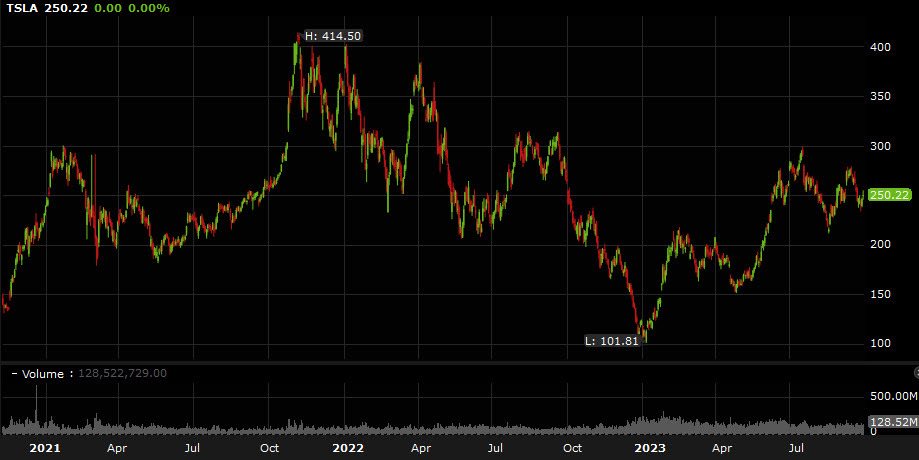Click the 350 price level on axis

(879, 97)
